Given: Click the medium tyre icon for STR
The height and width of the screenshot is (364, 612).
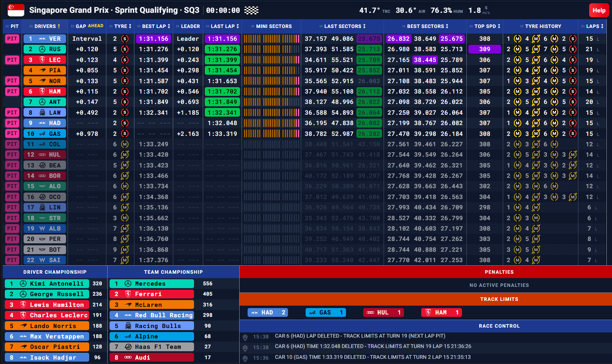Looking at the screenshot, I should pyautogui.click(x=125, y=218).
